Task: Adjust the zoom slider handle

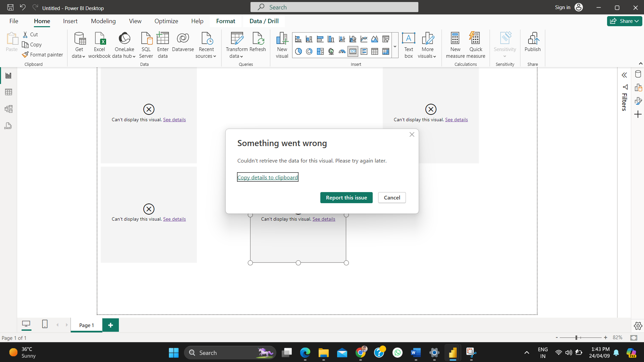Action: click(x=576, y=337)
